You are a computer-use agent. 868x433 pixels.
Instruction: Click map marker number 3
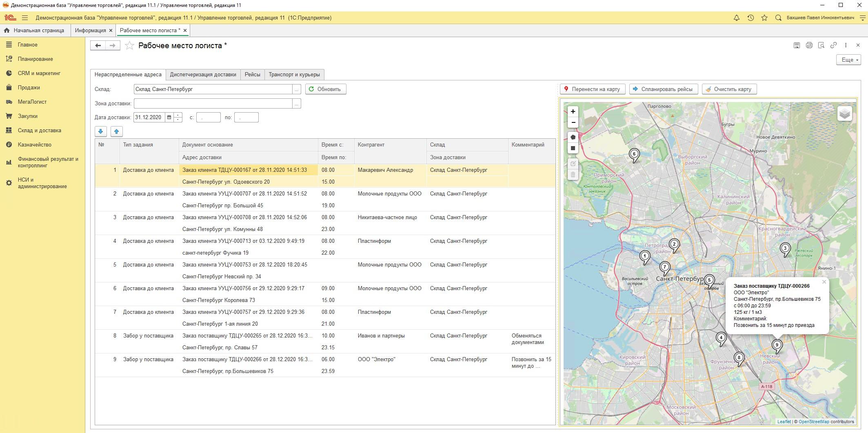tap(785, 249)
